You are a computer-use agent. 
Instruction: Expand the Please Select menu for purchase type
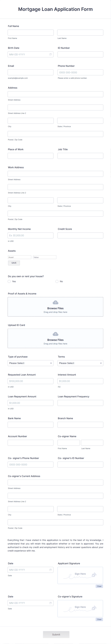point(30,363)
